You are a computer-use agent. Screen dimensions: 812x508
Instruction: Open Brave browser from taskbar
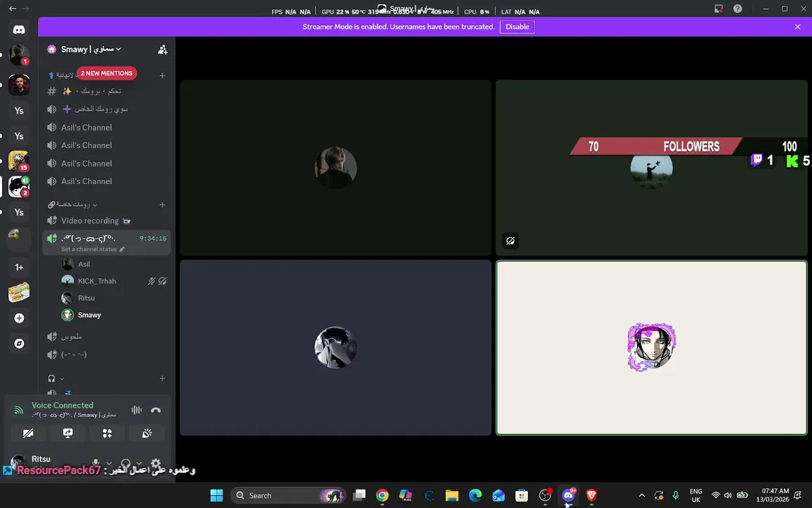tap(591, 495)
